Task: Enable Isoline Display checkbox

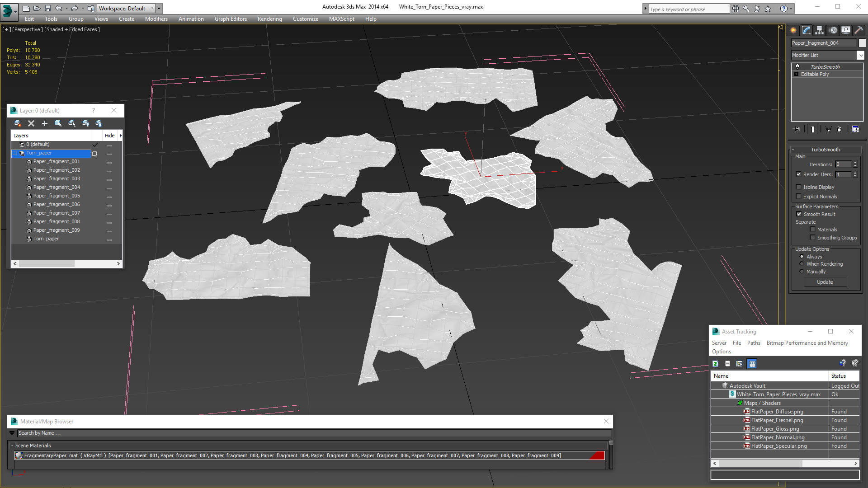Action: coord(799,187)
